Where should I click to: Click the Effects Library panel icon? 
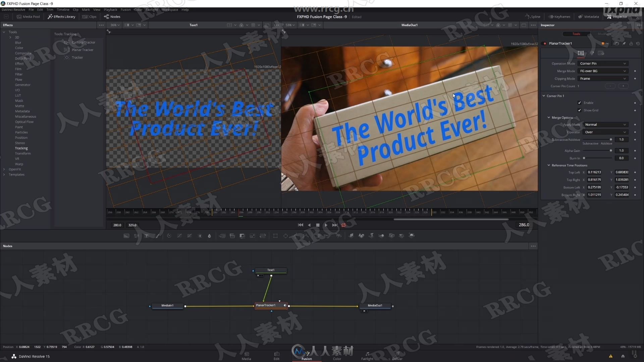click(x=50, y=16)
